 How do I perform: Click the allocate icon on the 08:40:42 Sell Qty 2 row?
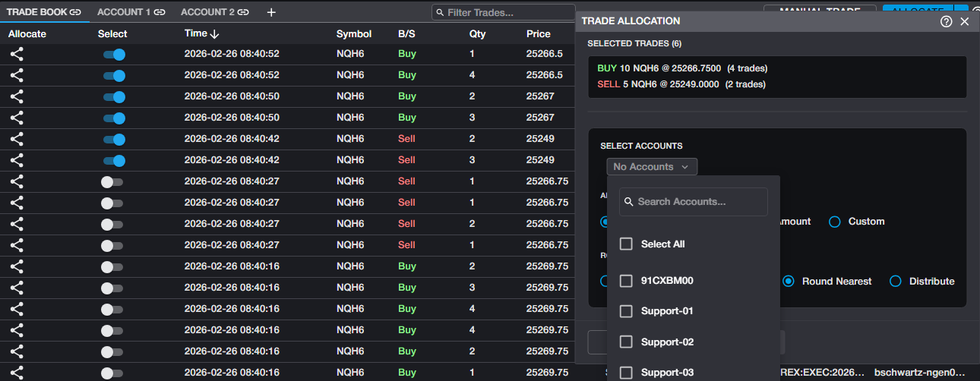pos(17,139)
